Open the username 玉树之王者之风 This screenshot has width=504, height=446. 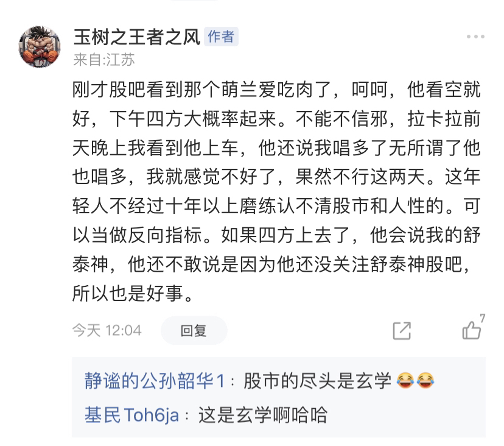click(x=137, y=37)
